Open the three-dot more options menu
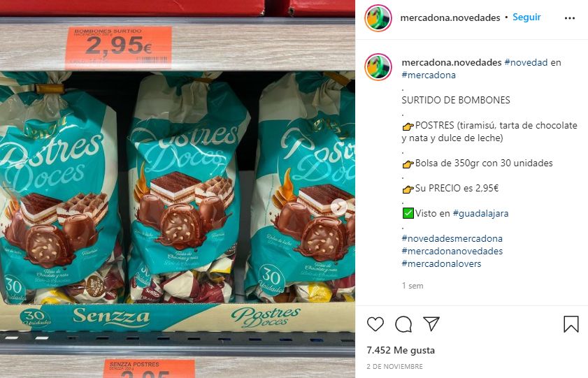Screen dimensions: 588x378 tap(570, 18)
